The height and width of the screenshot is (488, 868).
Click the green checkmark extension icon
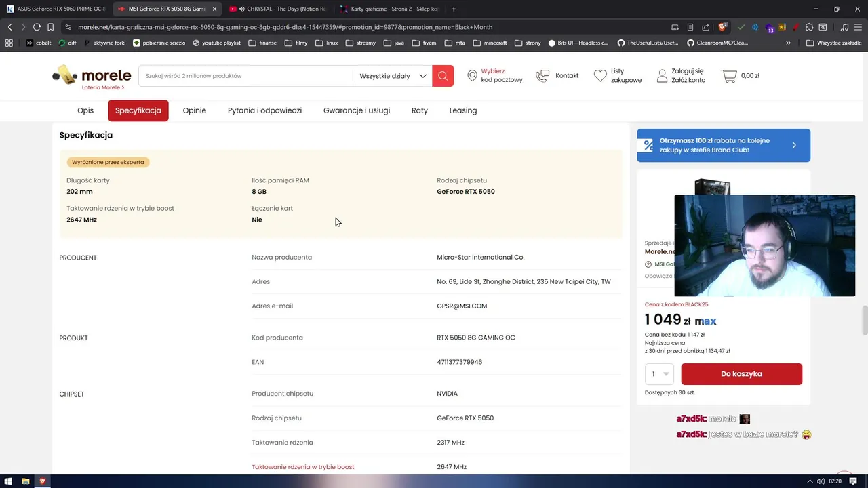coord(741,27)
